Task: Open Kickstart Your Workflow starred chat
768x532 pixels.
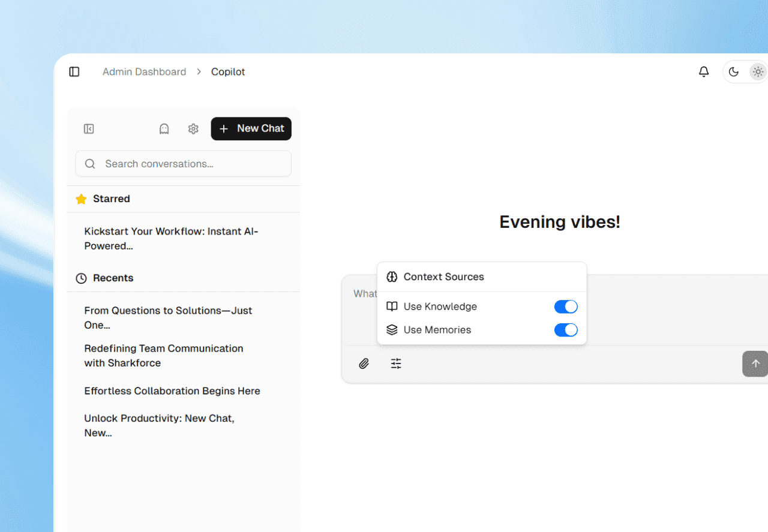Action: pyautogui.click(x=173, y=239)
